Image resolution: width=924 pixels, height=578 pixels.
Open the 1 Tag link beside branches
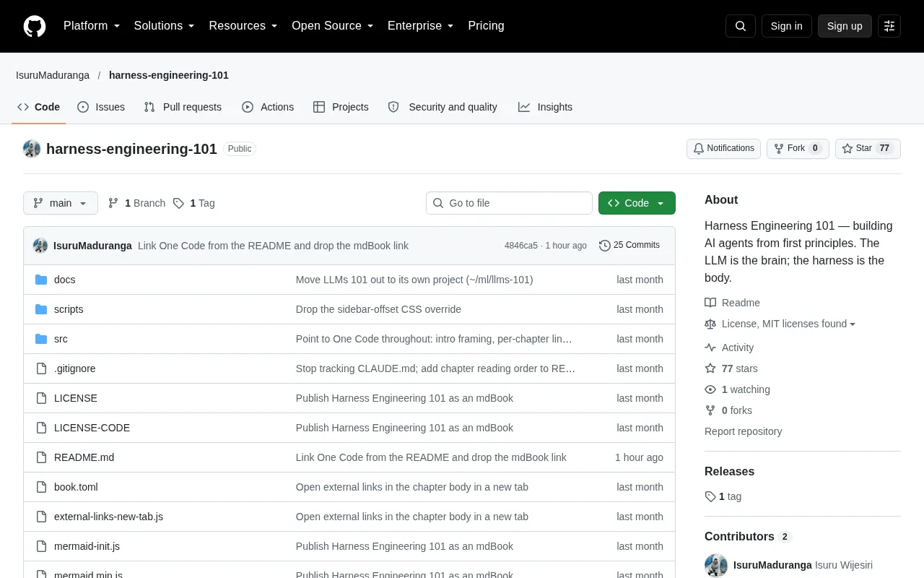click(194, 203)
